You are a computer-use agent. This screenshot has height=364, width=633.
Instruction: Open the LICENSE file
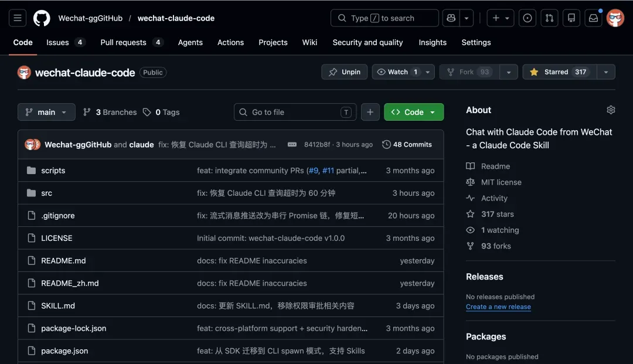pyautogui.click(x=56, y=238)
